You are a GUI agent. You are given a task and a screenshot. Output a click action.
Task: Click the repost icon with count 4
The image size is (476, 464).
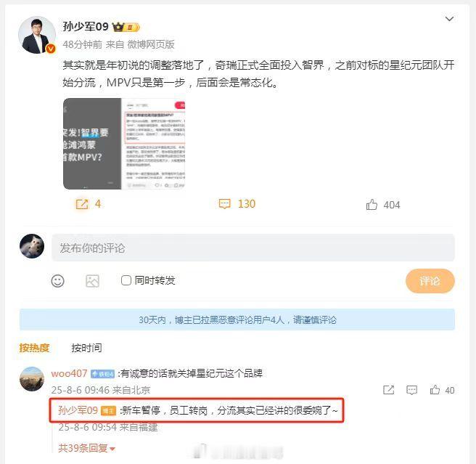[82, 204]
